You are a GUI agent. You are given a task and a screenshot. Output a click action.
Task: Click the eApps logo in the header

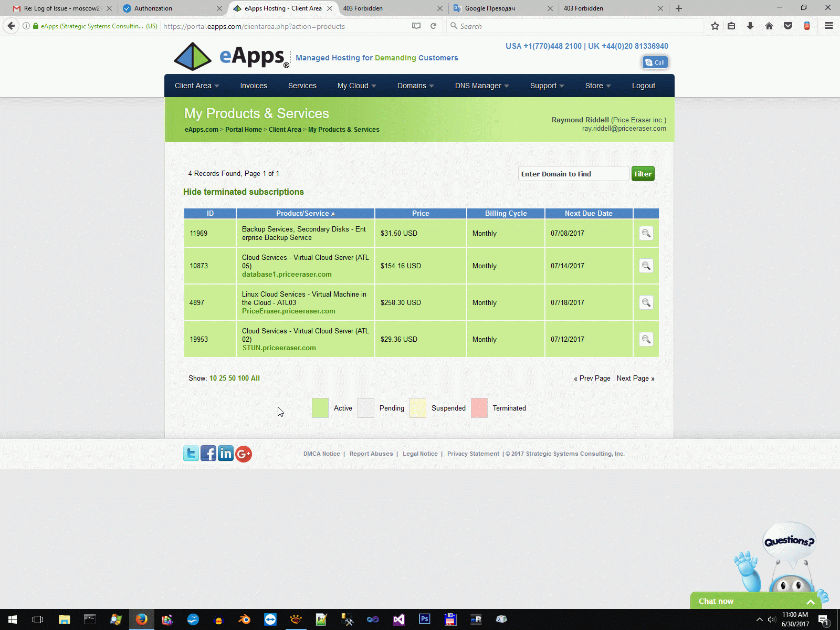pyautogui.click(x=232, y=56)
